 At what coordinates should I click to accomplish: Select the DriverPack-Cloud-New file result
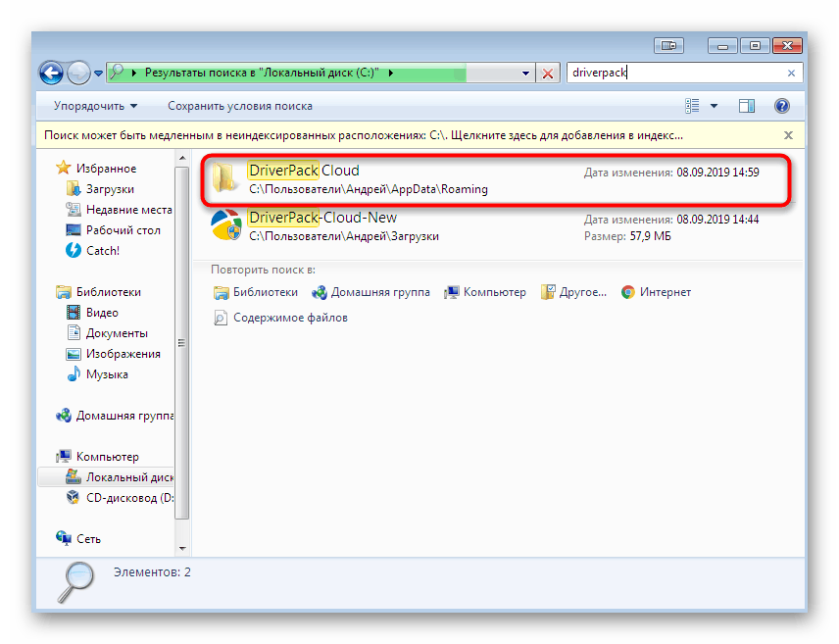click(496, 227)
